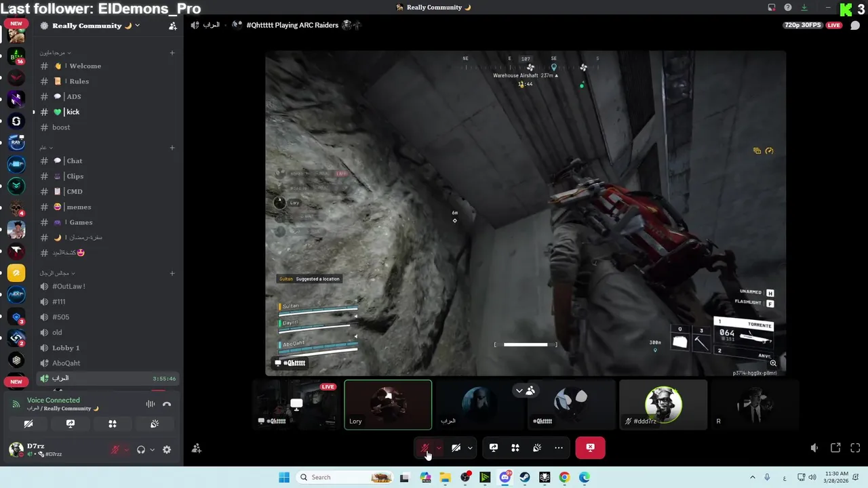Adjust stream volume speaker icon
This screenshot has height=488, width=868.
tap(814, 448)
